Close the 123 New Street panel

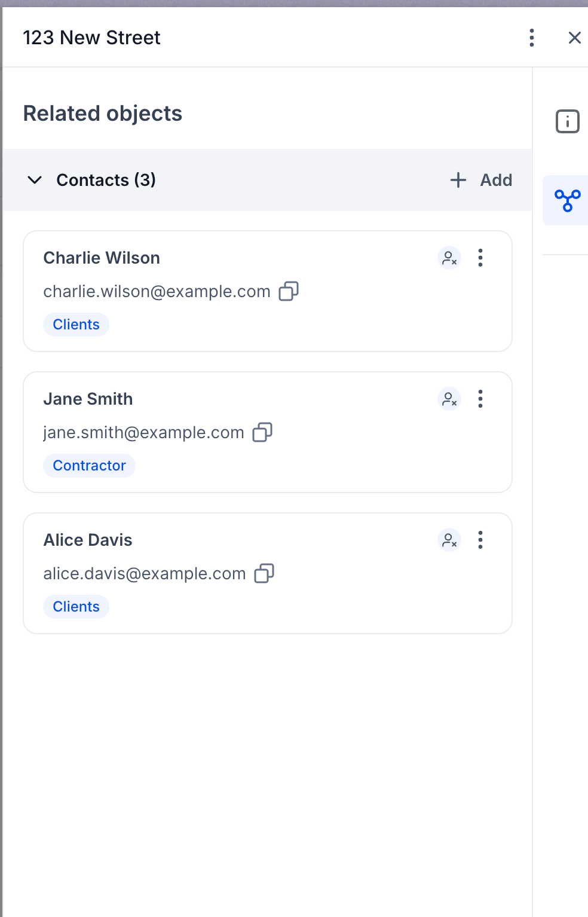coord(574,38)
